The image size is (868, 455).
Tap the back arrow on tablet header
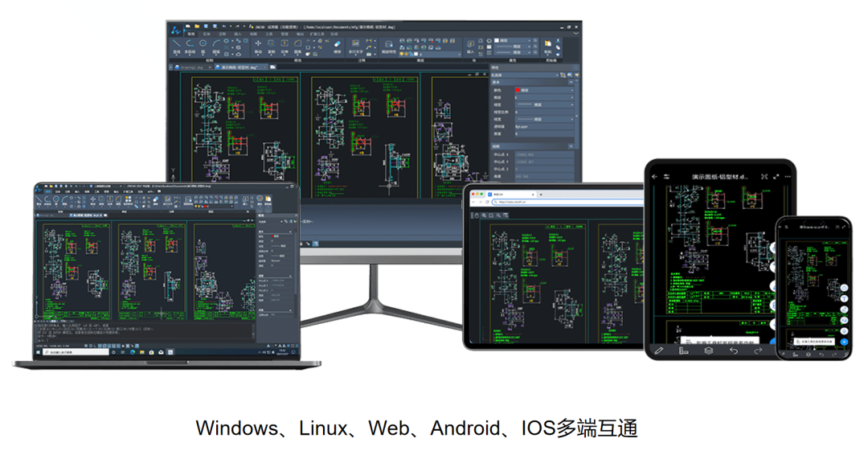655,176
